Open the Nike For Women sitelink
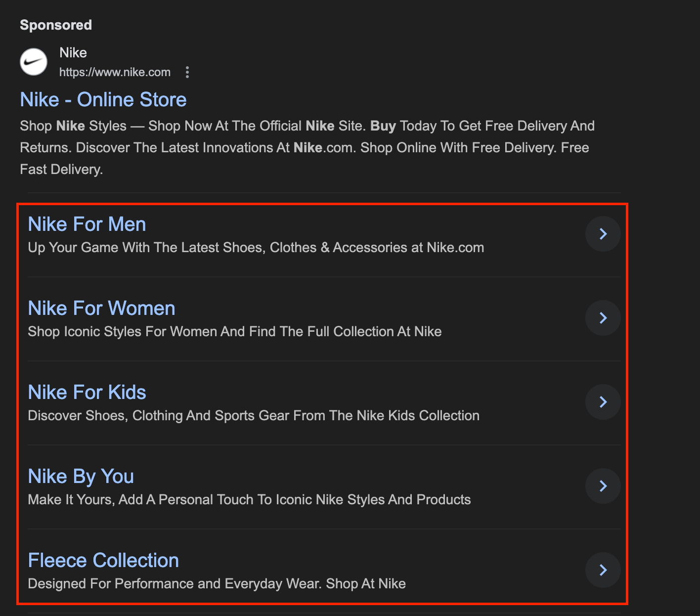 101,308
